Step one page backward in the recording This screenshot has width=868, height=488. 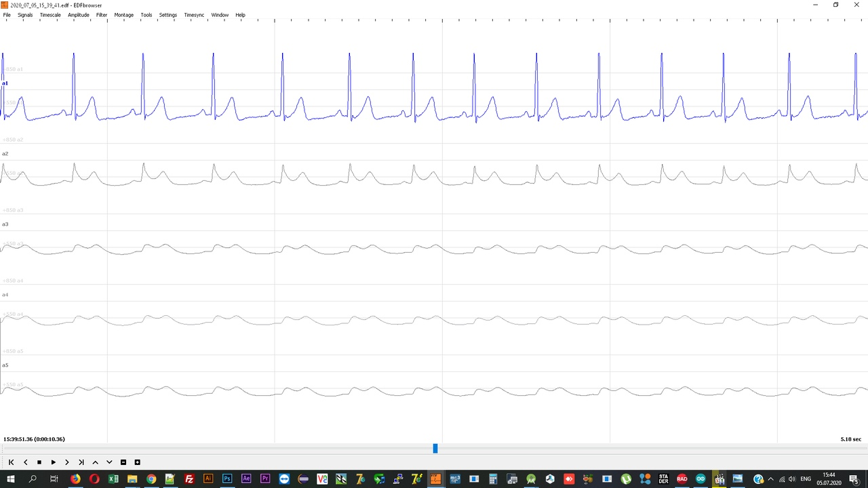pos(25,462)
